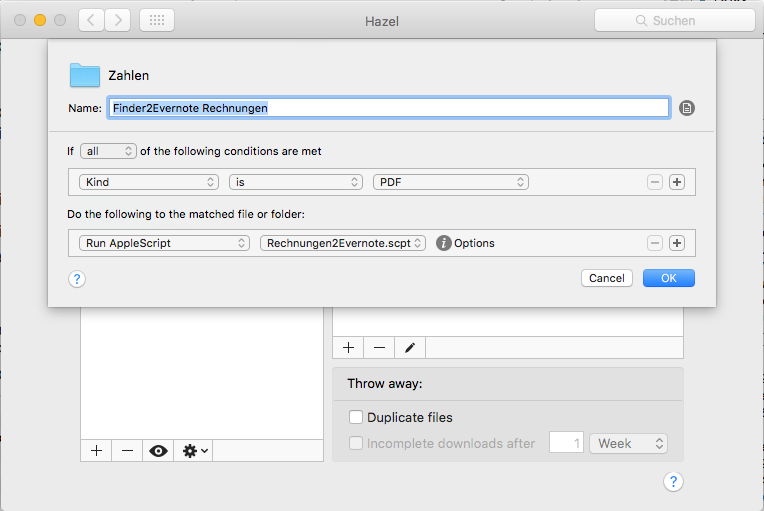Add a new action with plus button
This screenshot has width=764, height=511.
(x=677, y=243)
